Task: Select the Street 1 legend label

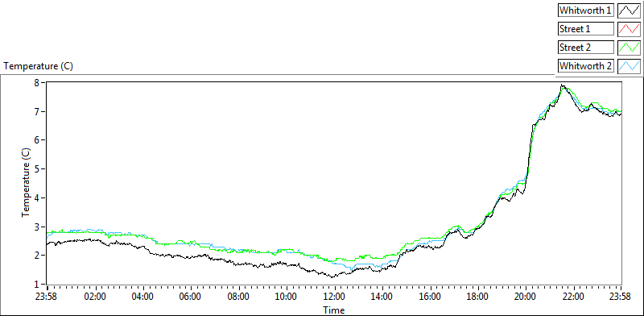Action: pyautogui.click(x=586, y=29)
